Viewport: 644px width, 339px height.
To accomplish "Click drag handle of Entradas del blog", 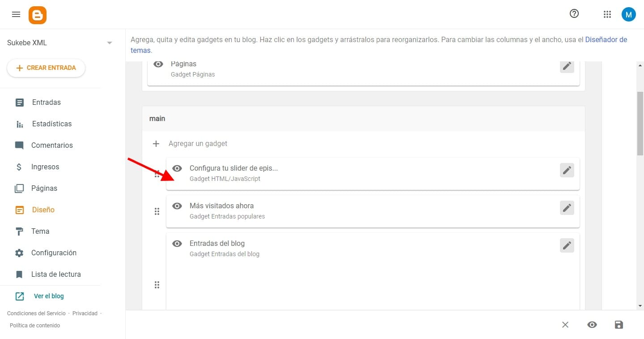I will click(x=157, y=285).
